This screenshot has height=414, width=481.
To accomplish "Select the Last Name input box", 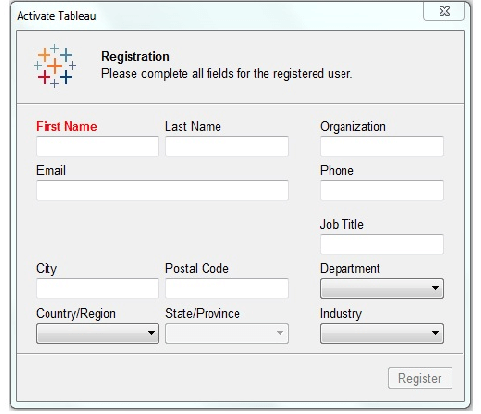I will coord(227,146).
